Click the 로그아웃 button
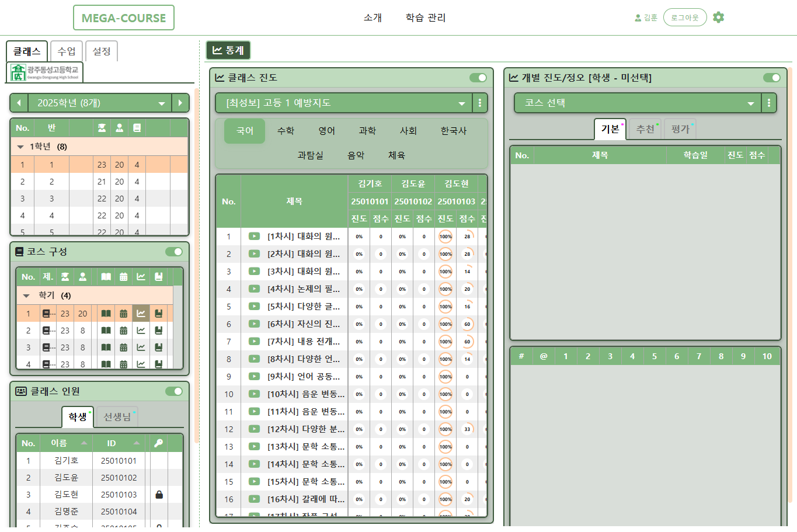Image resolution: width=797 pixels, height=532 pixels. [684, 17]
